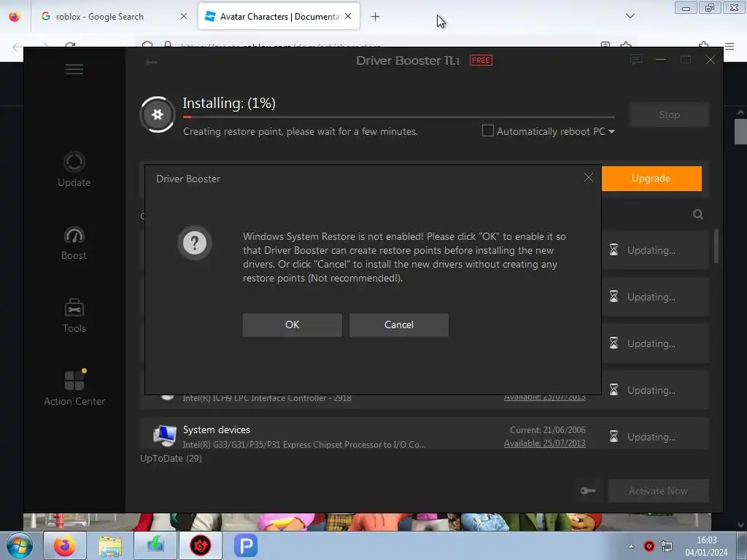
Task: Close the Avatar Characters tab
Action: 348,16
